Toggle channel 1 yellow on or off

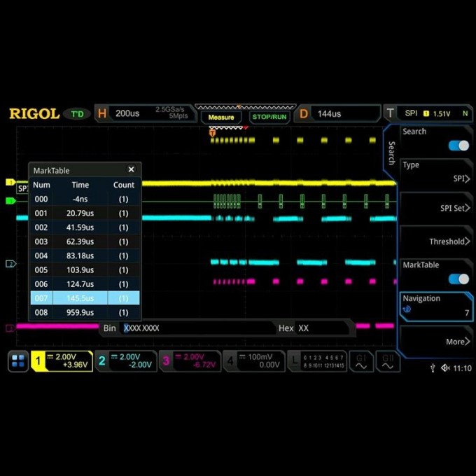[x=62, y=361]
